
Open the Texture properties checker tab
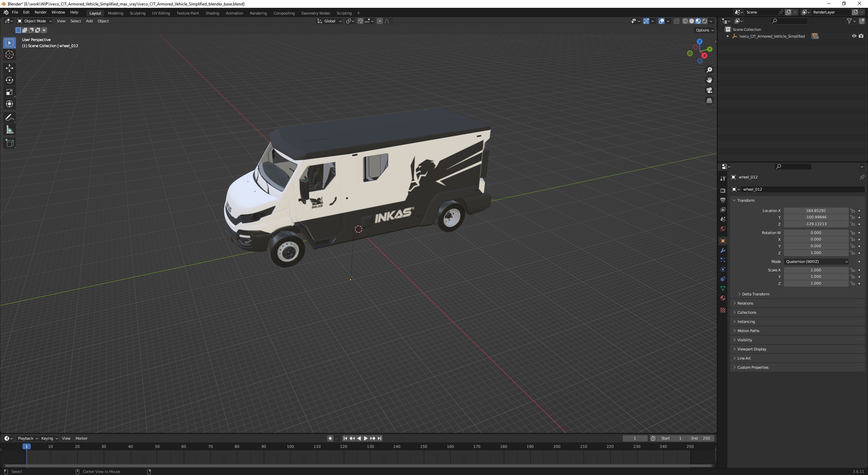pos(723,310)
